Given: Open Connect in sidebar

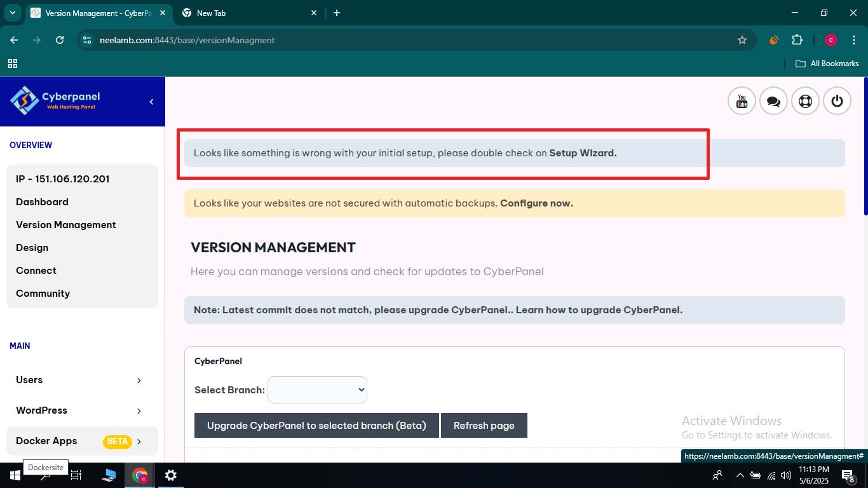Looking at the screenshot, I should [x=36, y=271].
